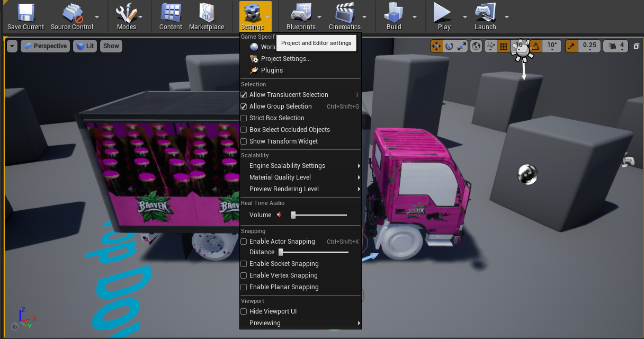Select the rotate gizmo mode
This screenshot has height=339, width=644.
coord(449,46)
